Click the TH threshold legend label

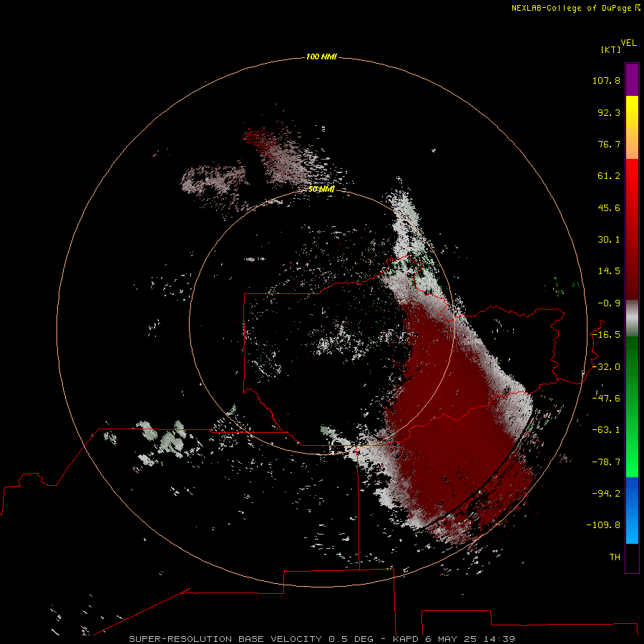tap(615, 557)
